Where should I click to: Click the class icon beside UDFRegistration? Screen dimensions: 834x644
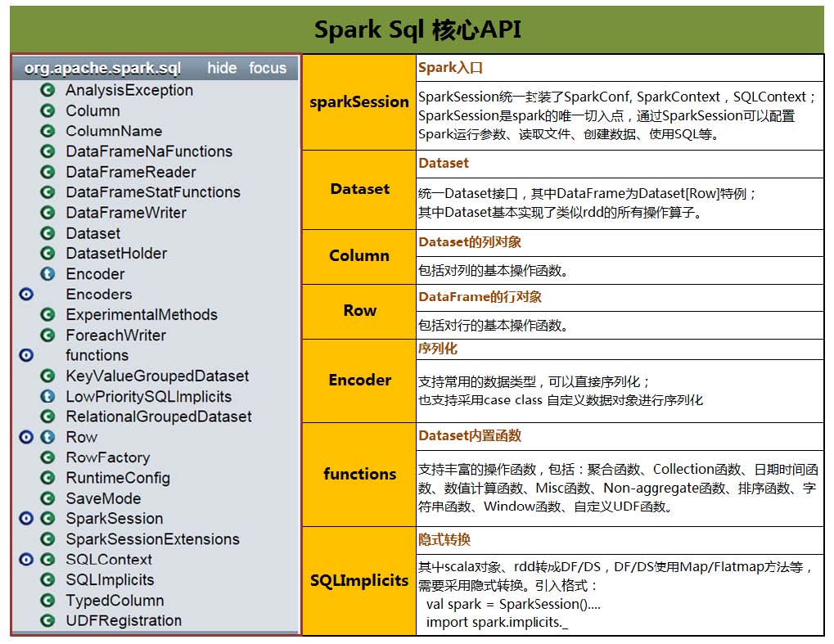click(47, 620)
